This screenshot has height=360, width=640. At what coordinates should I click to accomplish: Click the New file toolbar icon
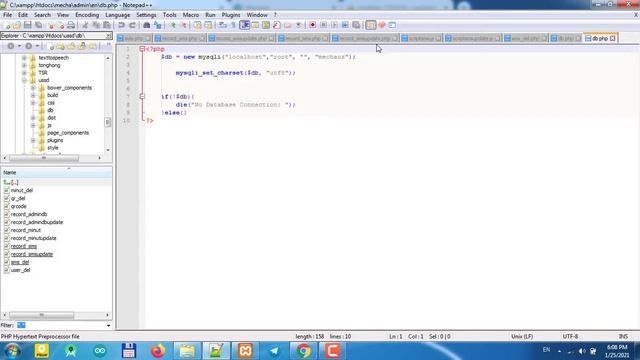(x=7, y=25)
